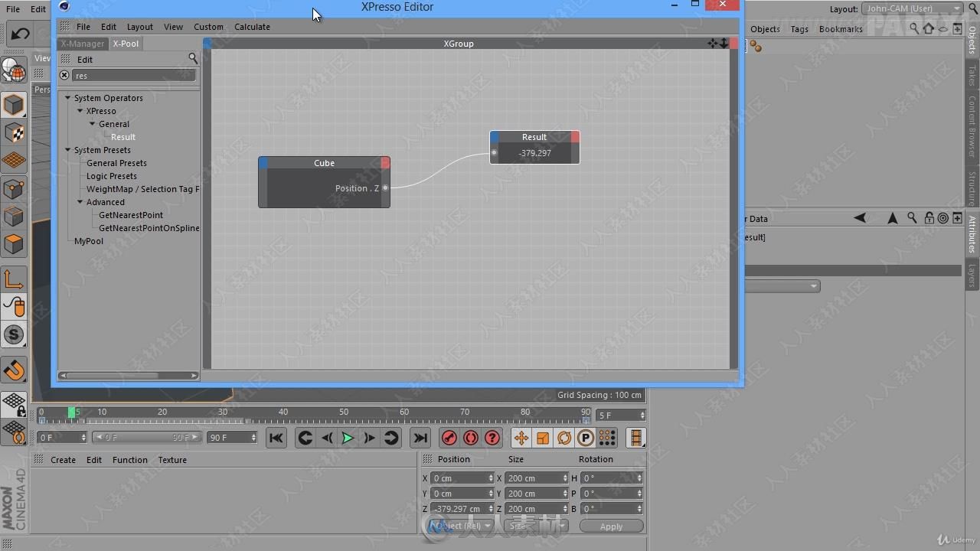Collapse the XPresso tree node
Viewport: 980px width, 551px height.
pyautogui.click(x=80, y=111)
